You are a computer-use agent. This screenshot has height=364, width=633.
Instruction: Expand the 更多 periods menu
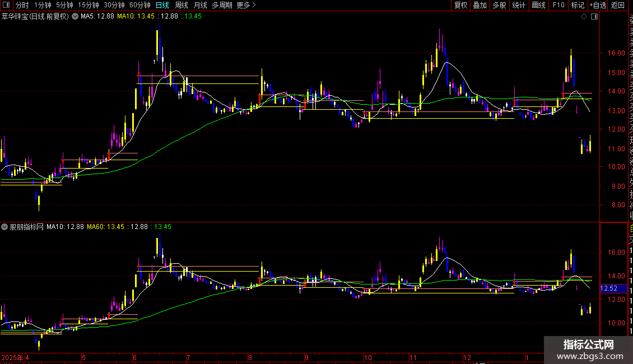(x=246, y=5)
